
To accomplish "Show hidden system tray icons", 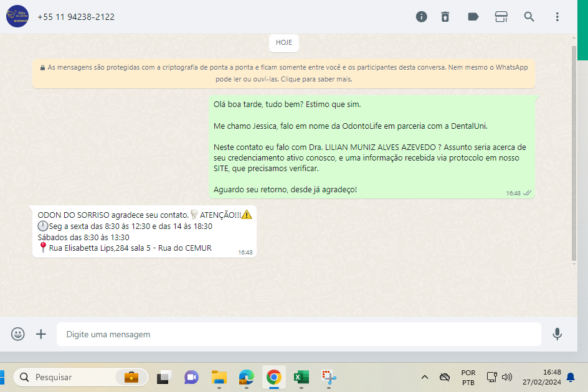I will (425, 377).
